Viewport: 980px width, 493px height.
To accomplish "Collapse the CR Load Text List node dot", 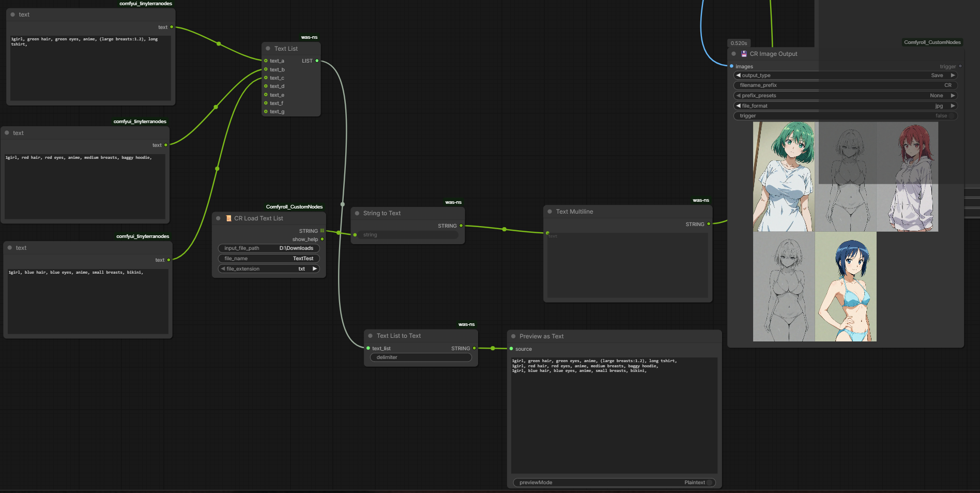I will click(218, 218).
